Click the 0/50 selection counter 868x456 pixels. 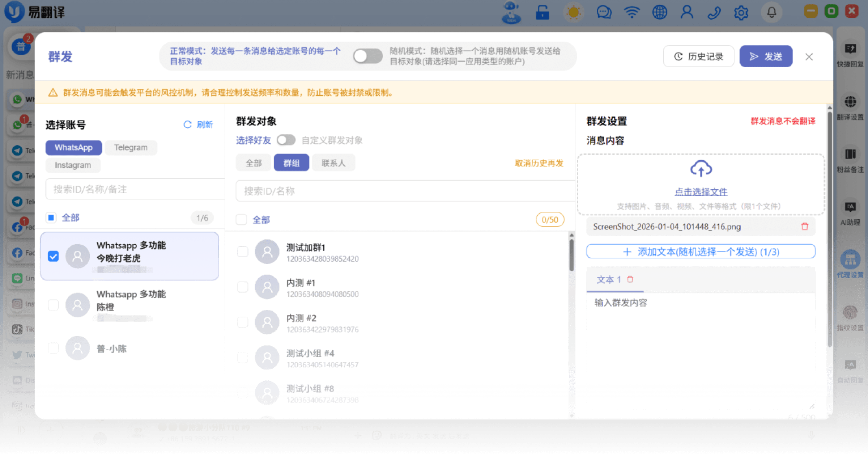click(550, 220)
